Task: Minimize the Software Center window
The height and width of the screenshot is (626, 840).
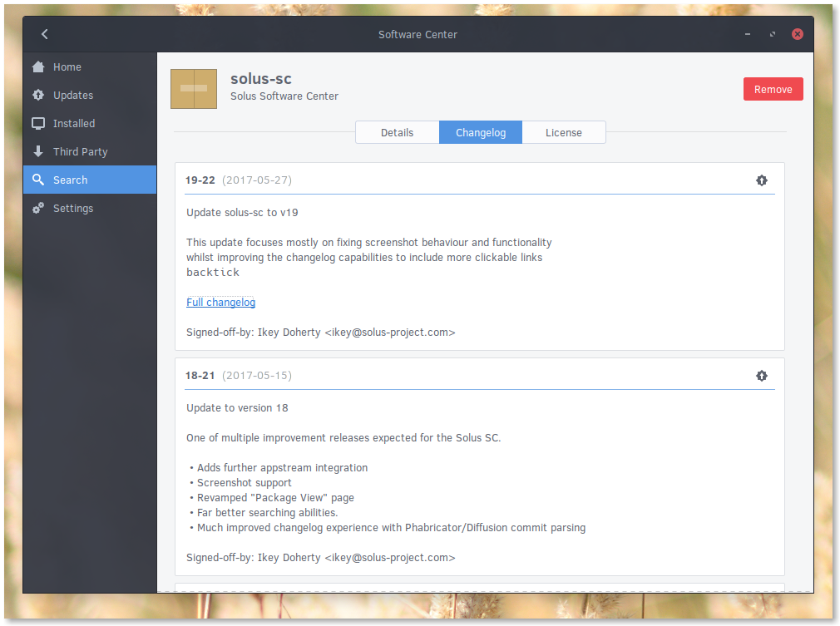Action: tap(748, 34)
